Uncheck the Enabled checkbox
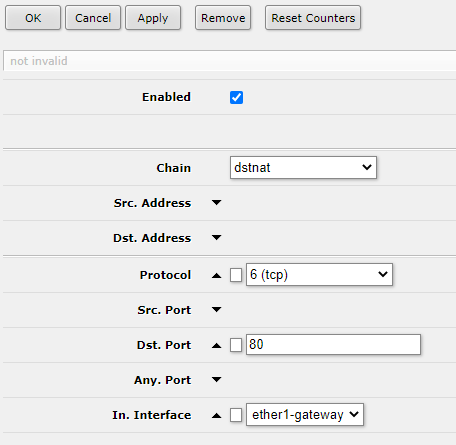 pyautogui.click(x=236, y=97)
